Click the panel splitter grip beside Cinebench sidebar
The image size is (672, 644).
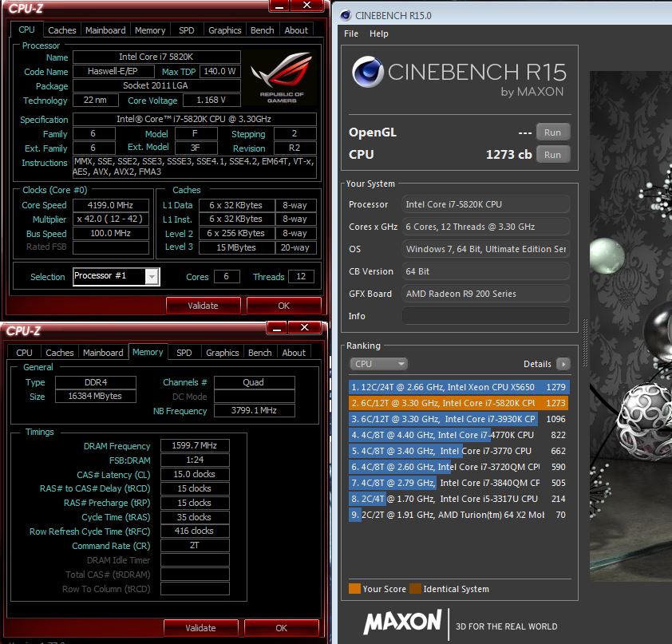[x=585, y=343]
